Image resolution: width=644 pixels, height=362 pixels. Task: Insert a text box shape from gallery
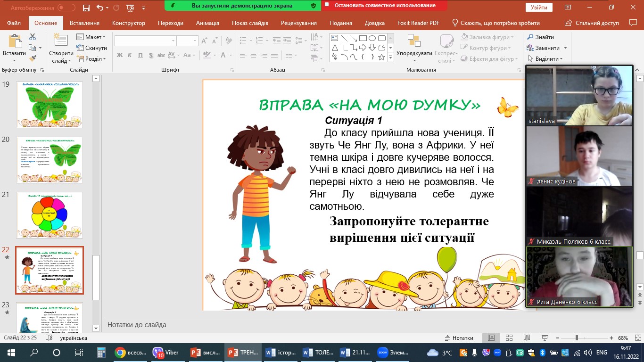[x=334, y=39]
